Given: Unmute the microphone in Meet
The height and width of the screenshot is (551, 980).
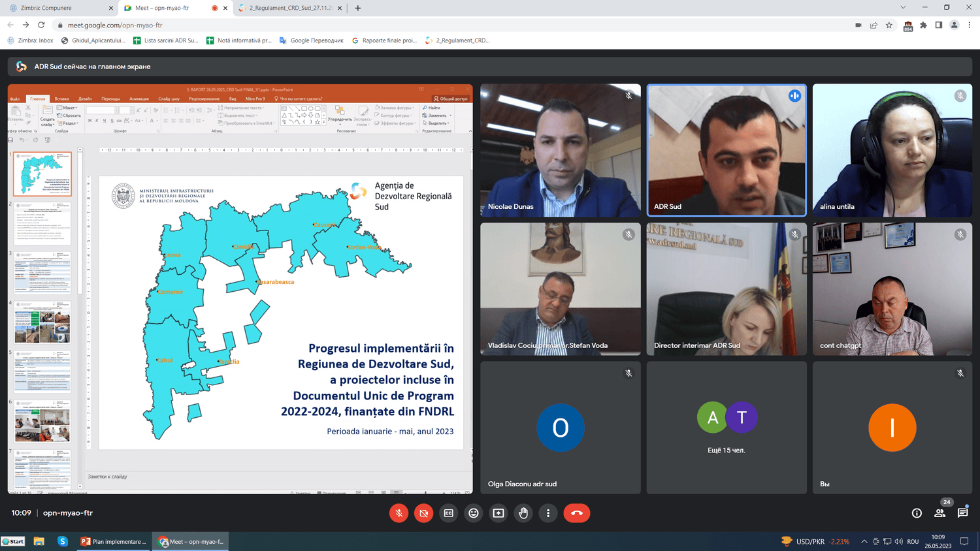Looking at the screenshot, I should [399, 513].
